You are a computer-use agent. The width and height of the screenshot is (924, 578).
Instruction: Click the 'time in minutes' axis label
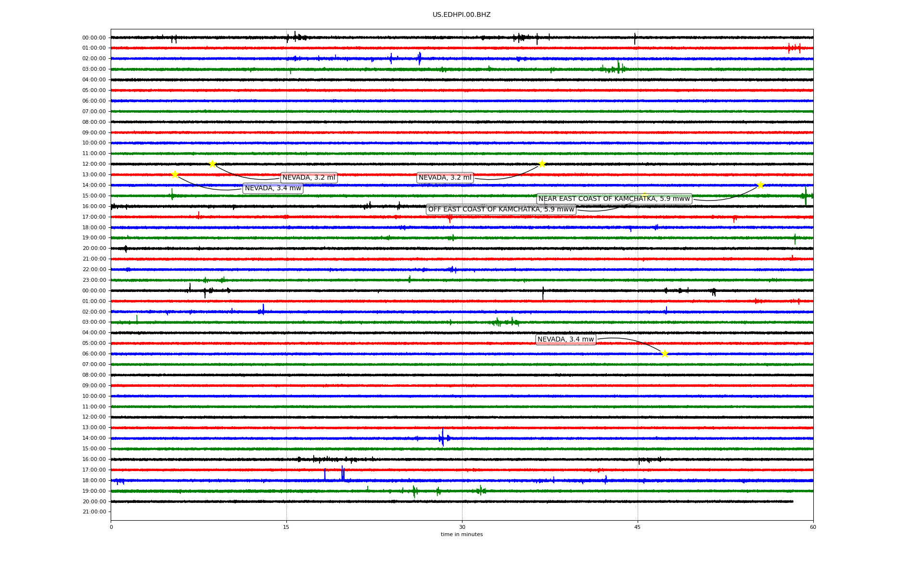point(462,535)
